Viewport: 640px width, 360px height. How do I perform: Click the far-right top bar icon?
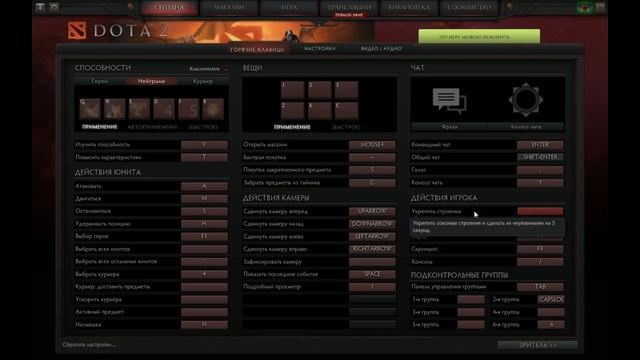coord(600,7)
